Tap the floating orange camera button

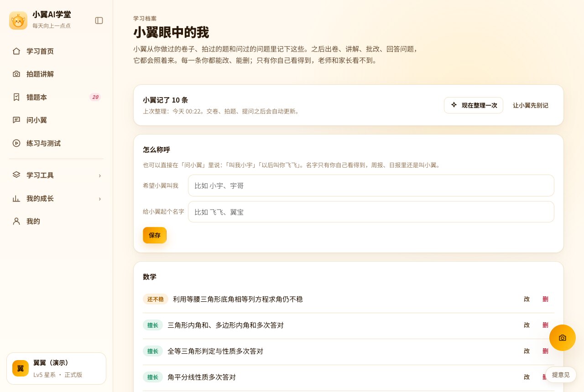(563, 338)
